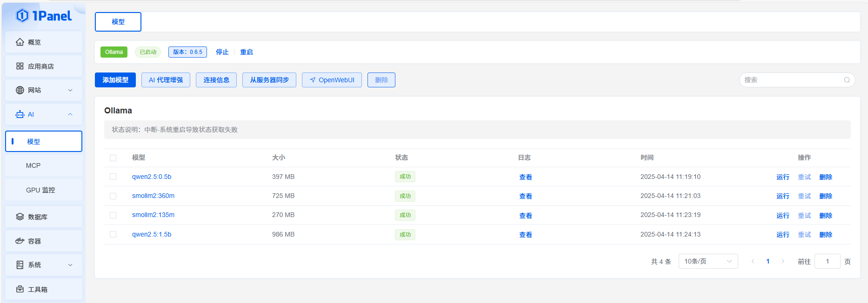The width and height of the screenshot is (868, 303).
Task: Collapse the AI sidebar menu chevron
Action: [x=70, y=114]
